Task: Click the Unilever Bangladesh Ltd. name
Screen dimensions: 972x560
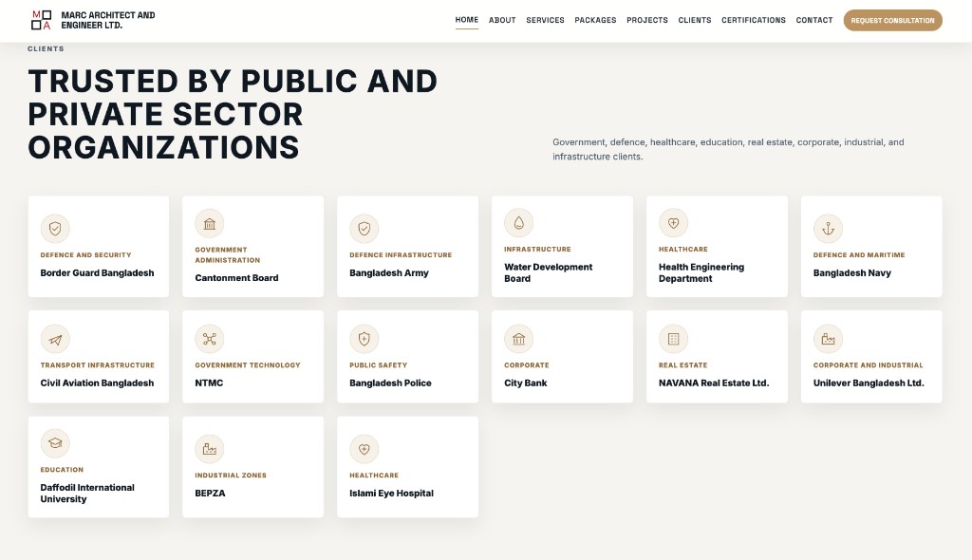Action: click(869, 383)
